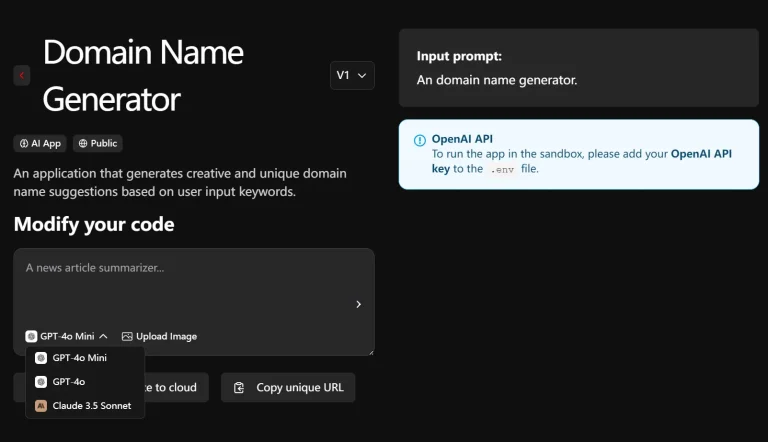Click the Public visibility badge
This screenshot has height=442, width=768.
click(98, 144)
